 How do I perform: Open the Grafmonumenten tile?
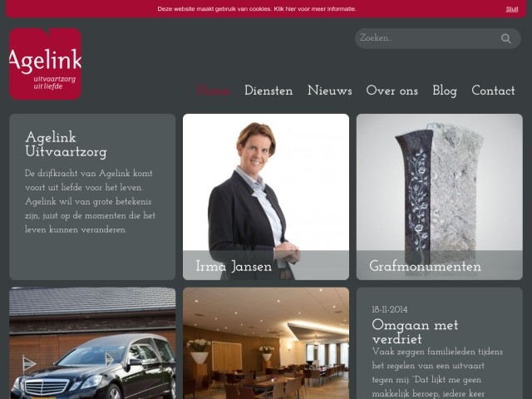440,197
